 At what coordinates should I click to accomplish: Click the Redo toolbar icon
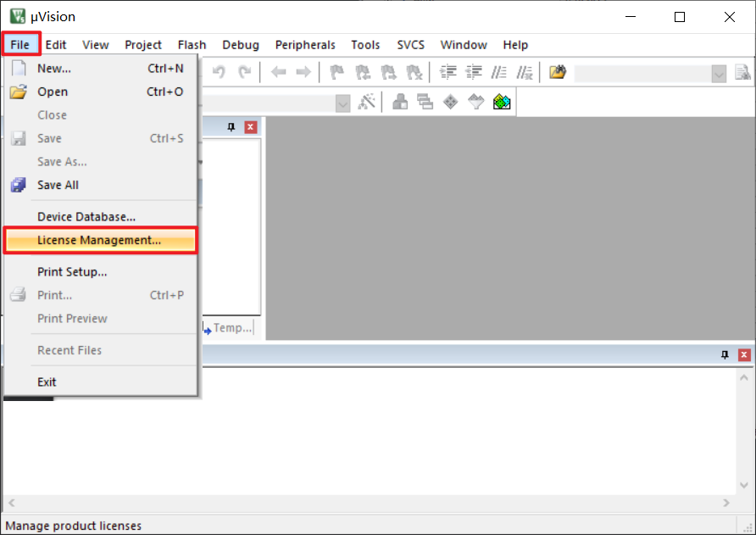tap(245, 72)
